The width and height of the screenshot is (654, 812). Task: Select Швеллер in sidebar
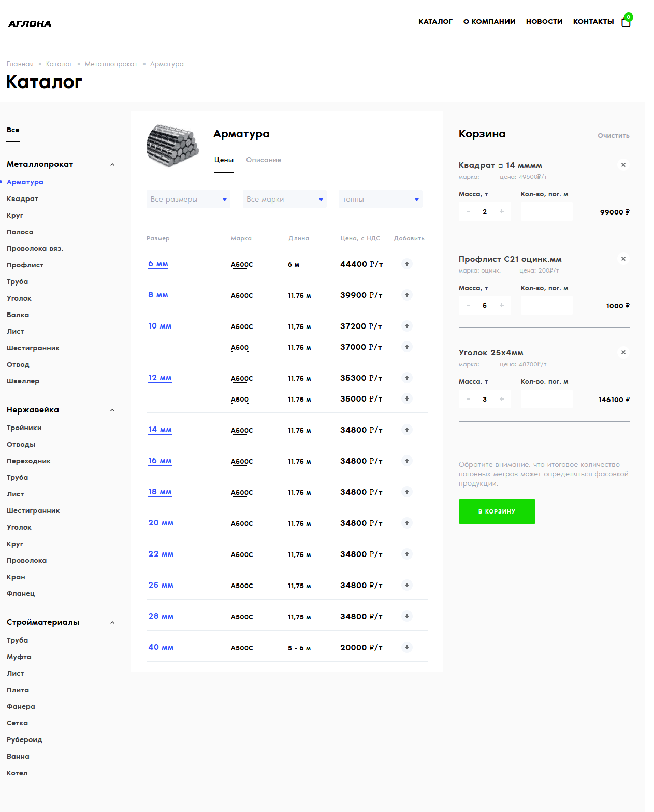point(23,381)
